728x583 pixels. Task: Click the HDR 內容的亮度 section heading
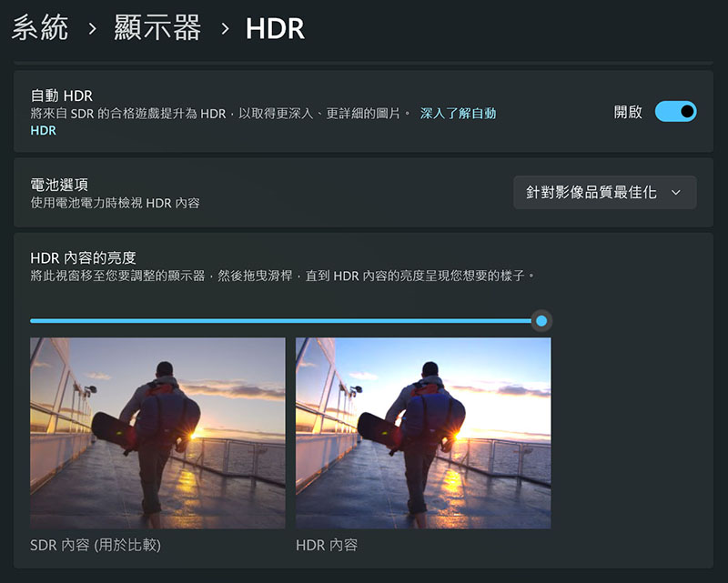coord(83,257)
